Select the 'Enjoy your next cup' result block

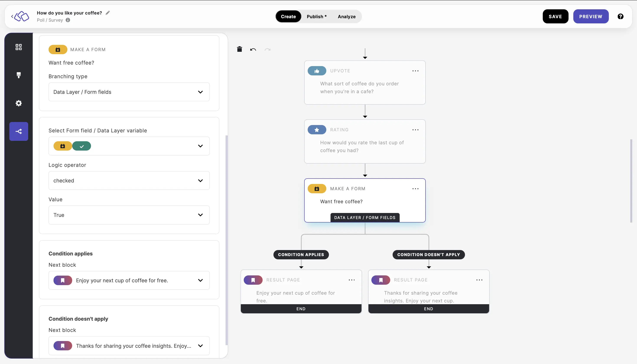[301, 291]
